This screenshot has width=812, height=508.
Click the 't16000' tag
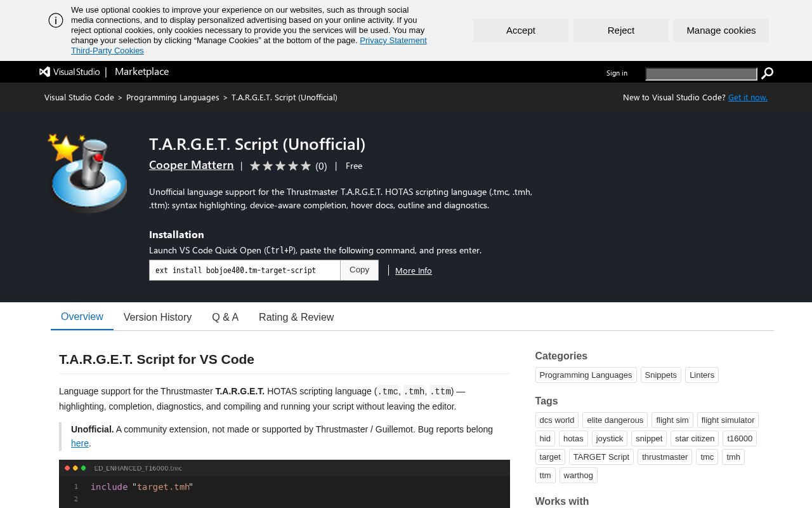(740, 439)
